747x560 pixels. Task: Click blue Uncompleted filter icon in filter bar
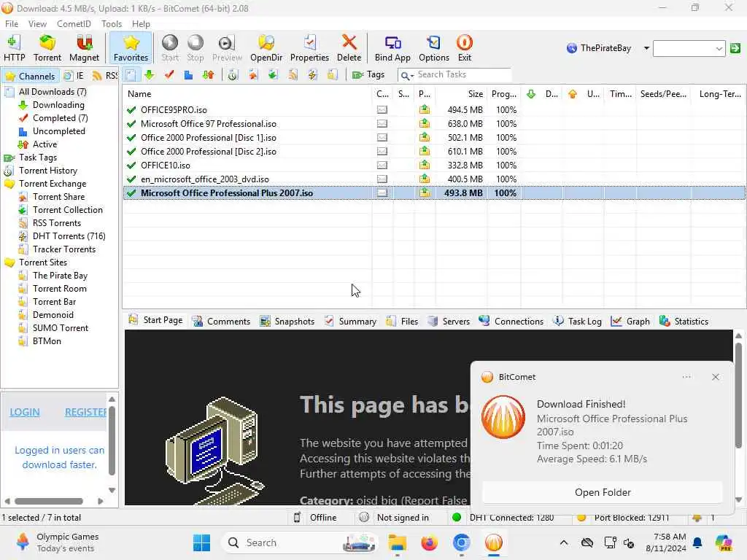click(x=189, y=75)
